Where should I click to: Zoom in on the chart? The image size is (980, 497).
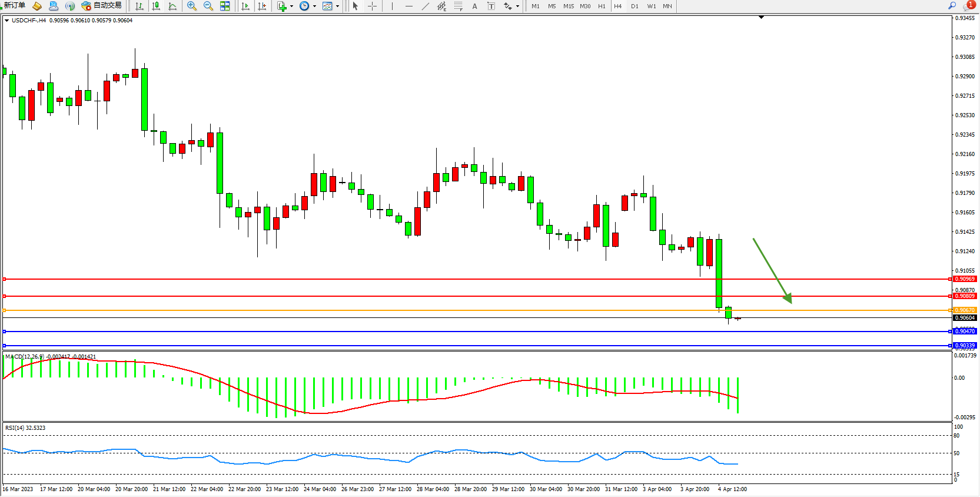click(192, 6)
